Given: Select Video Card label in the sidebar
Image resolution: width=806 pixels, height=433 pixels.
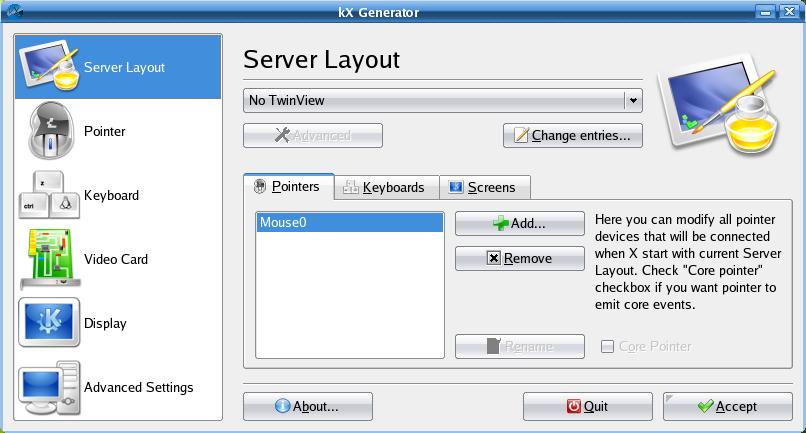Looking at the screenshot, I should click(116, 259).
